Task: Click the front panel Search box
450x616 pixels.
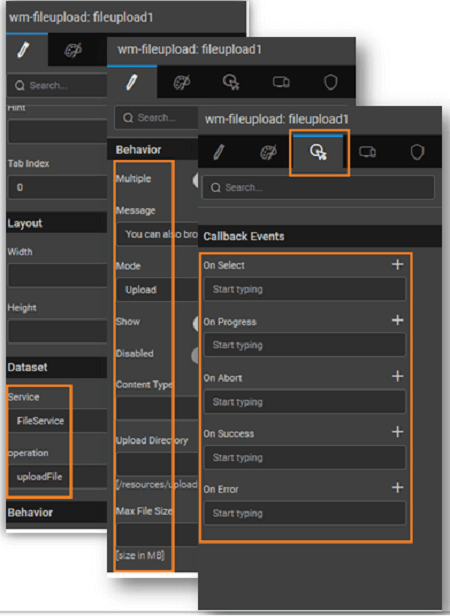Action: point(318,188)
